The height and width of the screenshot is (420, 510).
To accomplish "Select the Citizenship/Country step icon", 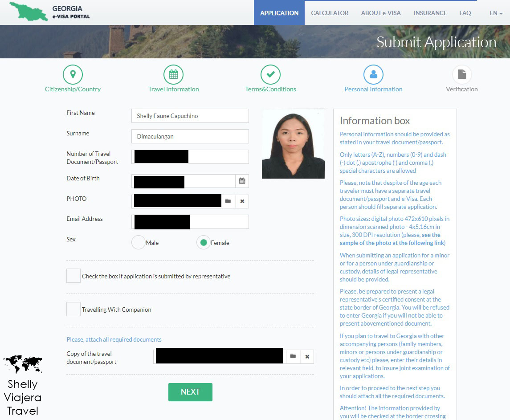I will coord(73,74).
